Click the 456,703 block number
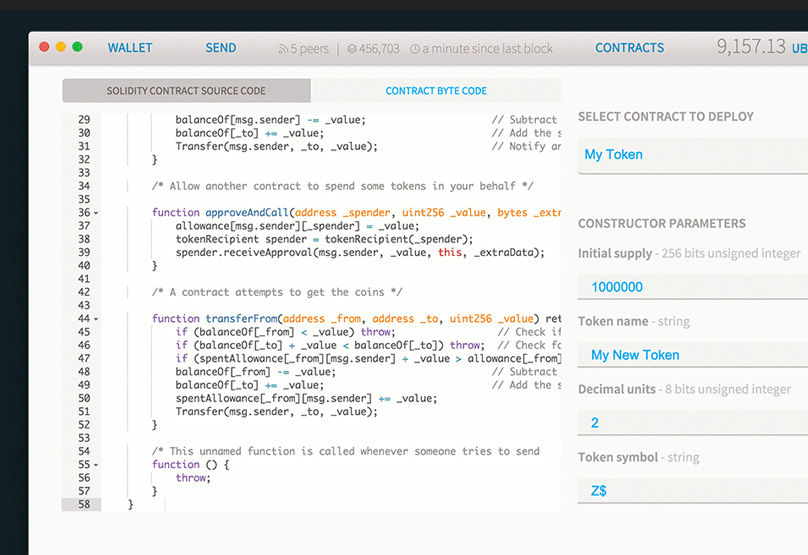 pos(379,49)
